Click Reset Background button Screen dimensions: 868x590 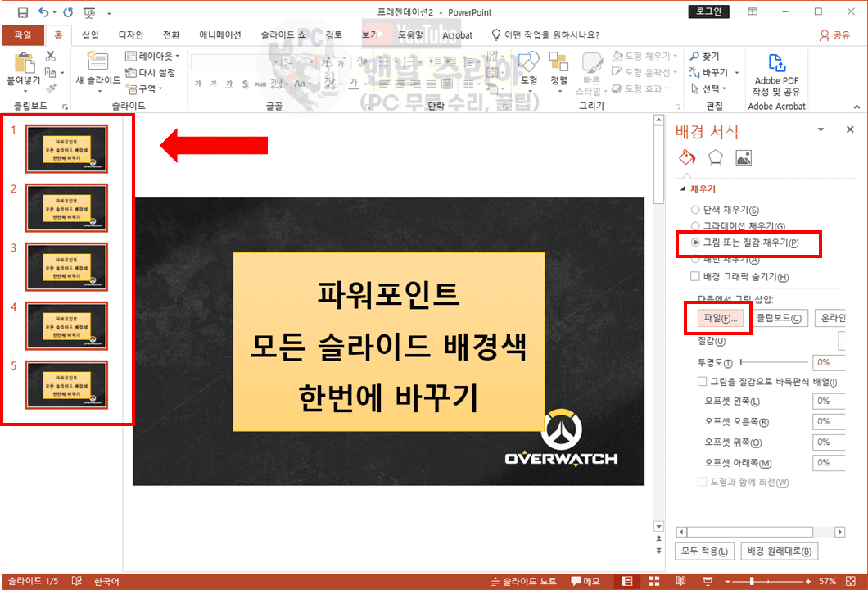tap(779, 551)
